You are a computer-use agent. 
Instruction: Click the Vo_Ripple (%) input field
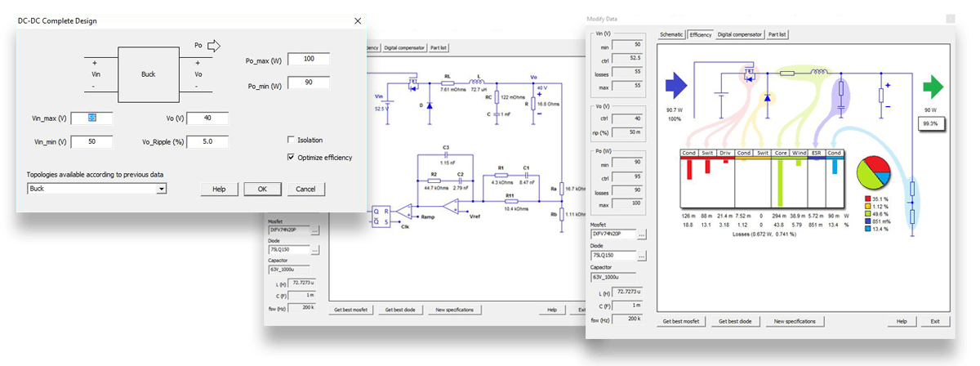coord(207,142)
